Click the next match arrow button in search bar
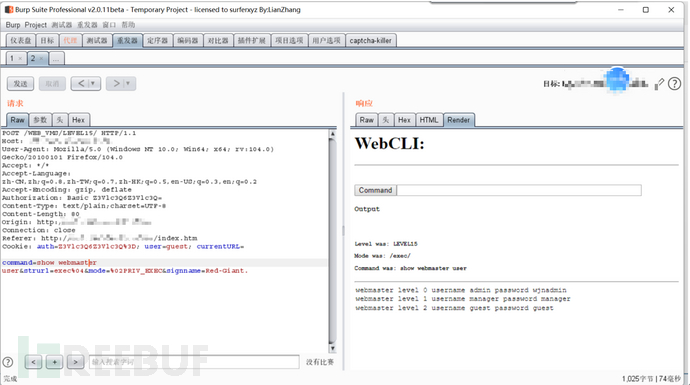The height and width of the screenshot is (385, 690). 75,362
